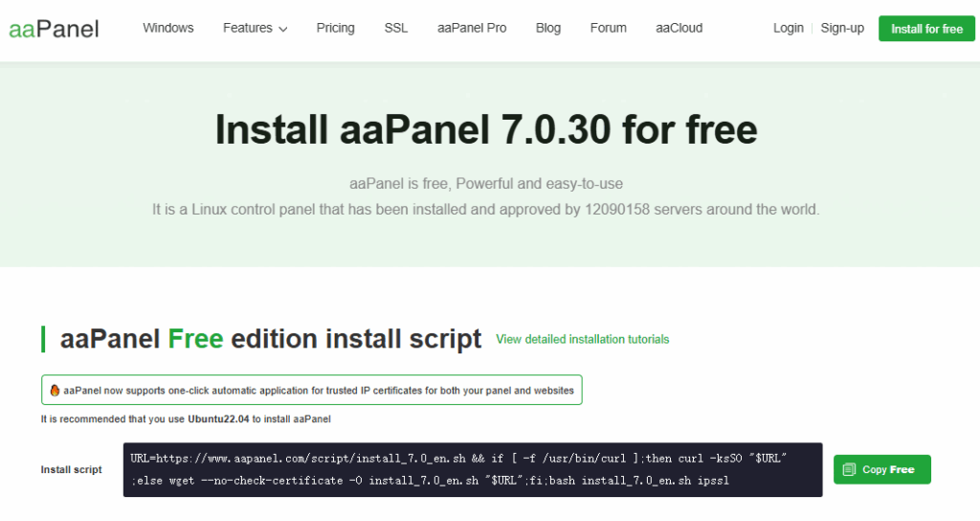
Task: Expand the Features dropdown chevron
Action: 283,30
